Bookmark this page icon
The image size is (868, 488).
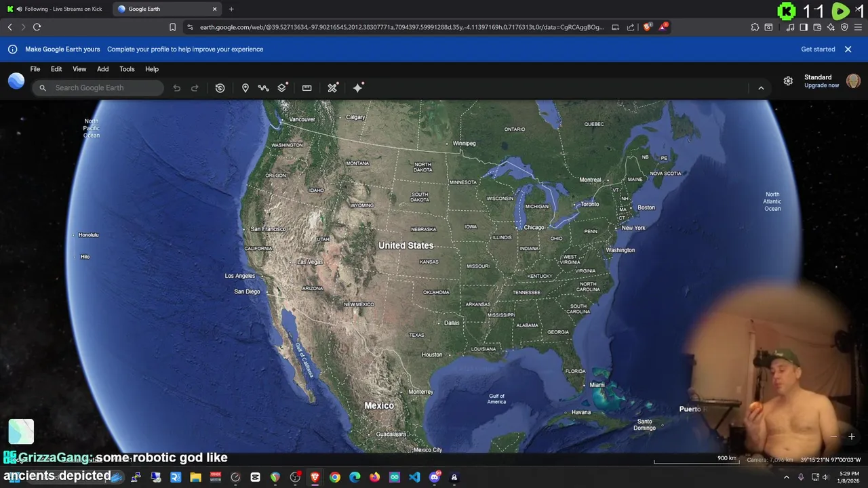172,27
